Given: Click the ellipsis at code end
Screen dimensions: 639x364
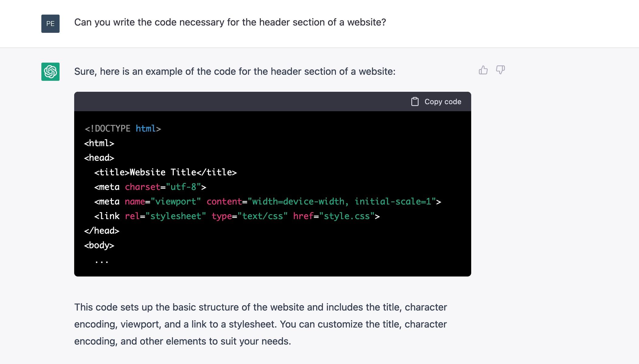Looking at the screenshot, I should point(102,261).
